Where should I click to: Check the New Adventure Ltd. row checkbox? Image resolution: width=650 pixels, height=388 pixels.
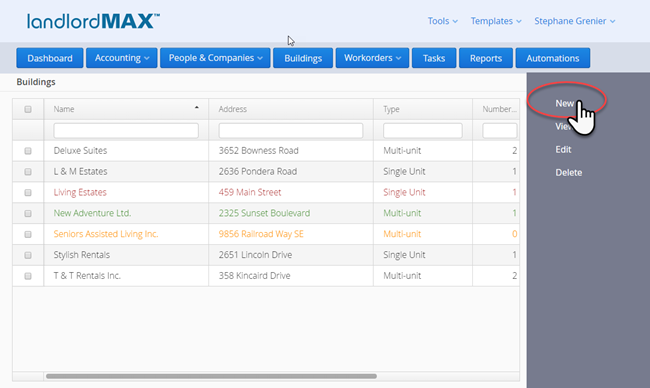[x=28, y=213]
